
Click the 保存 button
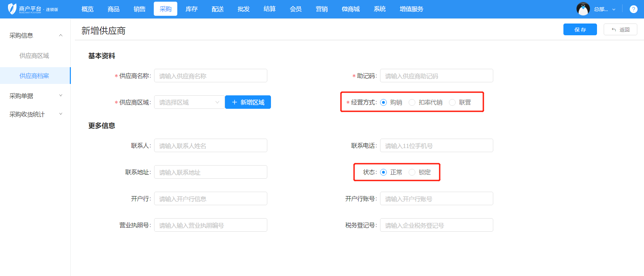[580, 30]
